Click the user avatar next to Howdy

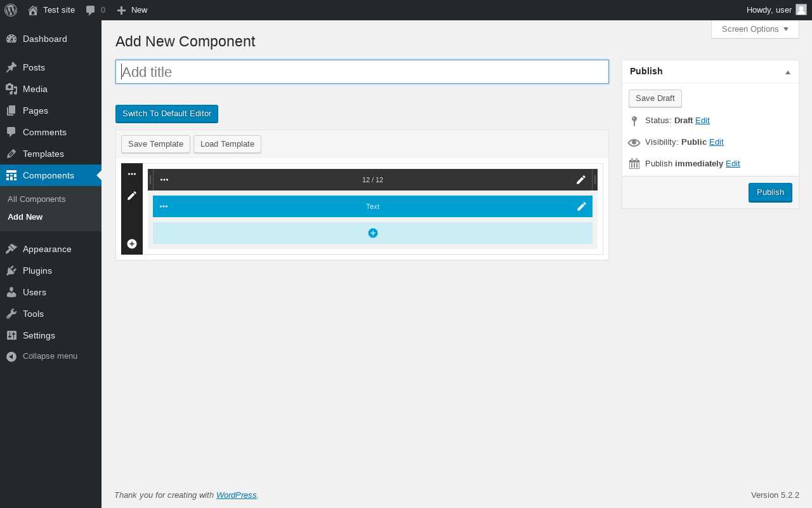(x=801, y=10)
